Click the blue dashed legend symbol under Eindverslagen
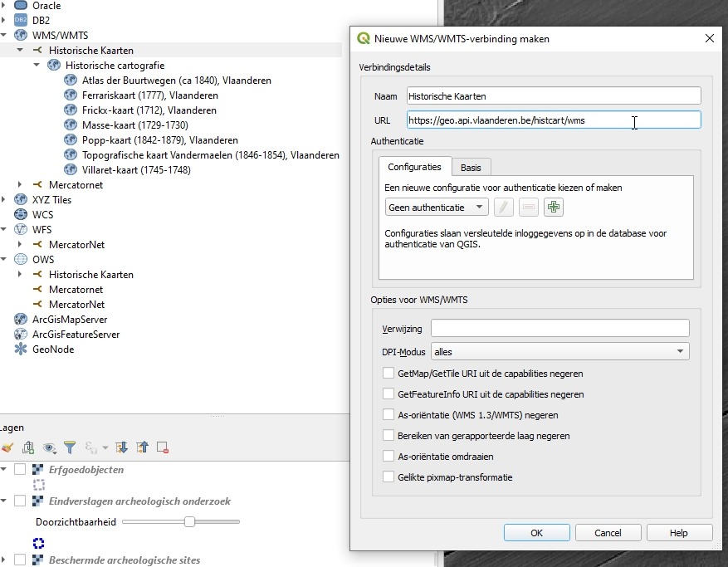Image resolution: width=728 pixels, height=567 pixels. pos(38,543)
